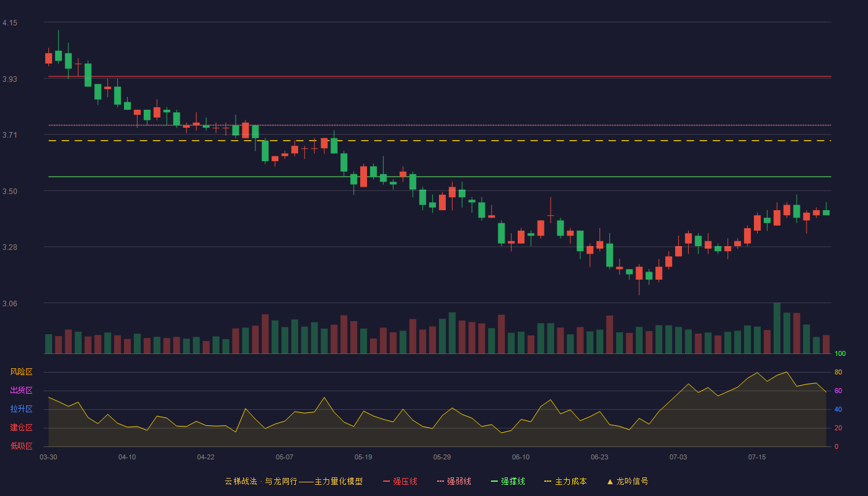Click the 06-10 date label

coord(521,457)
